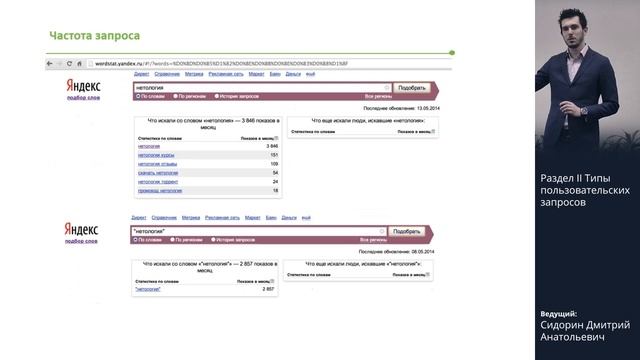Image resolution: width=640 pixels, height=360 pixels.
Task: Click подбор слов link under the first Яндекс logo
Action: coord(83,98)
